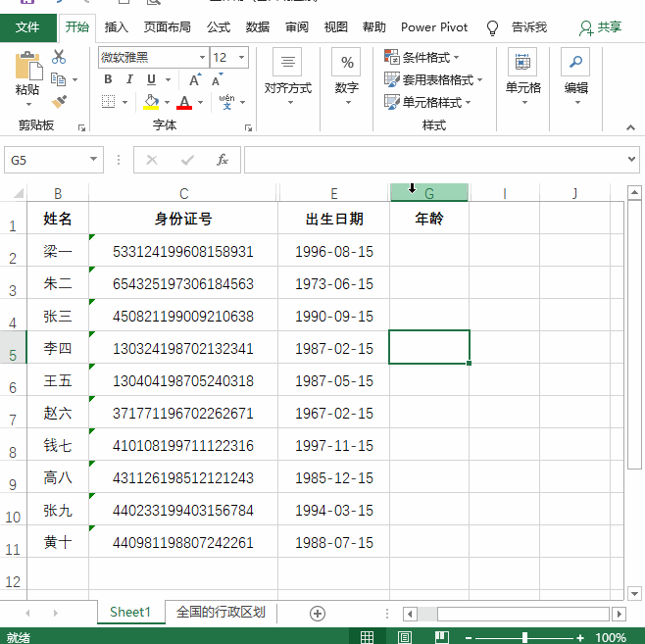645x644 pixels.
Task: Expand underline style dropdown arrow
Action: tap(168, 79)
